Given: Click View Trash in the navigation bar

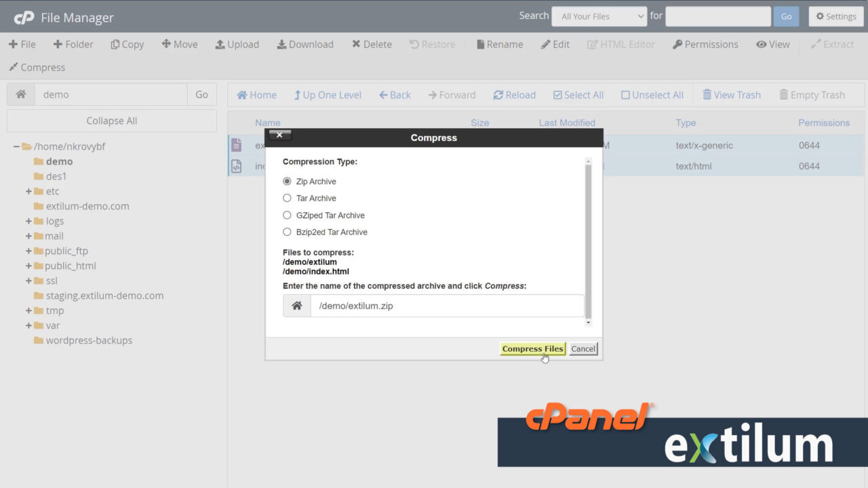Looking at the screenshot, I should pyautogui.click(x=732, y=95).
